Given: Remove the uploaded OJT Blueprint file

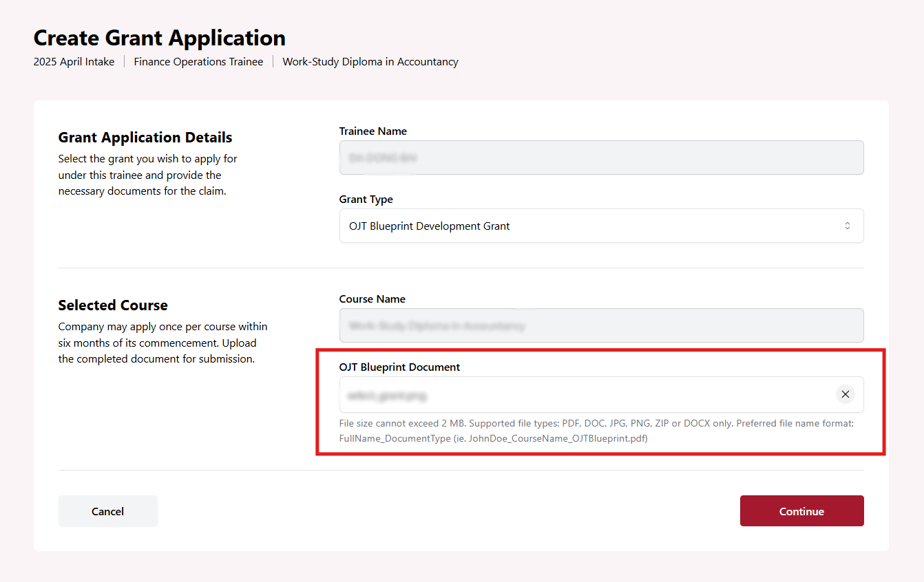Looking at the screenshot, I should [845, 394].
